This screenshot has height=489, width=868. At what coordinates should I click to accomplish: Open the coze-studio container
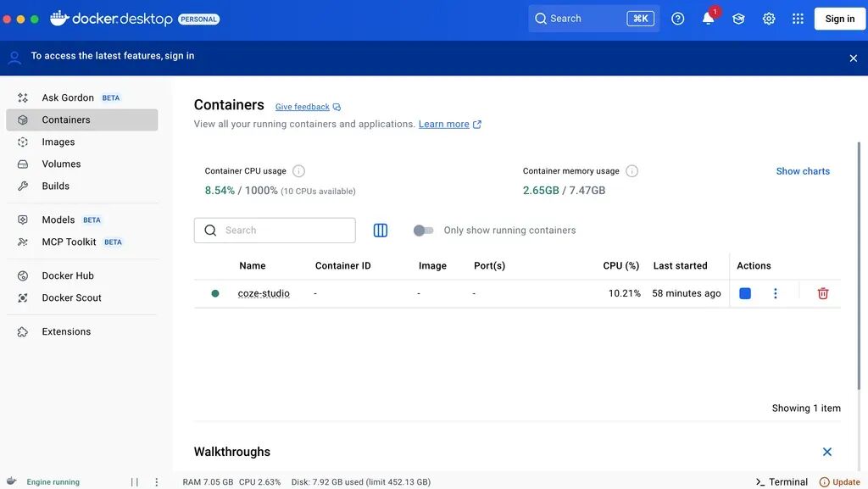coord(264,293)
